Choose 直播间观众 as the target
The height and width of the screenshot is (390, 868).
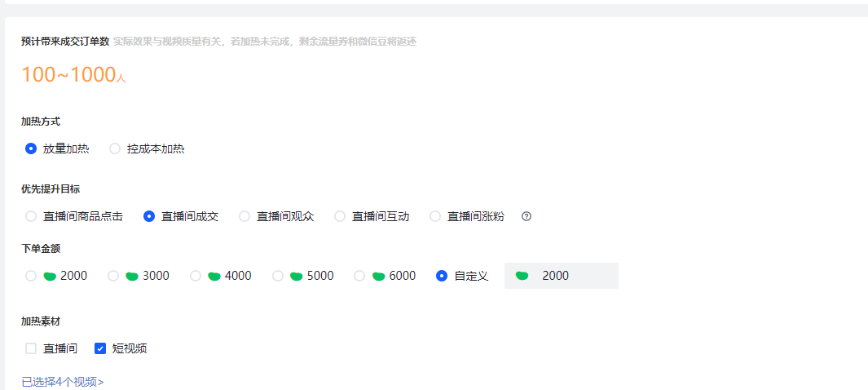click(245, 216)
